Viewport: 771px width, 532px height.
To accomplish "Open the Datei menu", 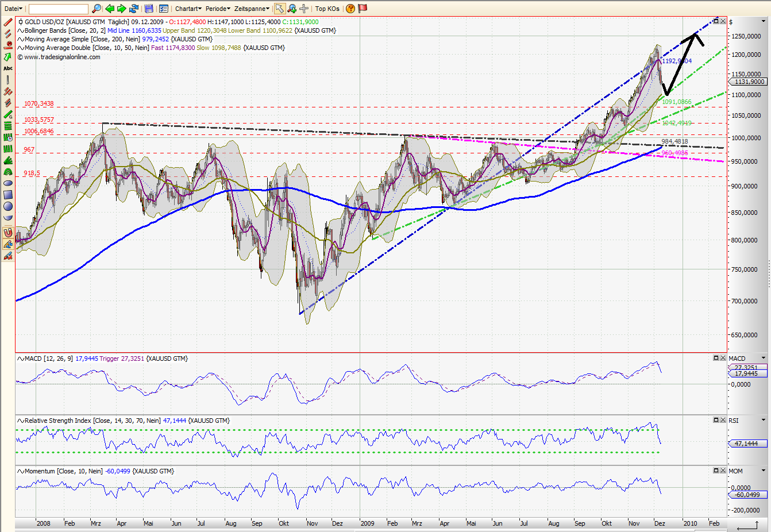I will click(13, 9).
